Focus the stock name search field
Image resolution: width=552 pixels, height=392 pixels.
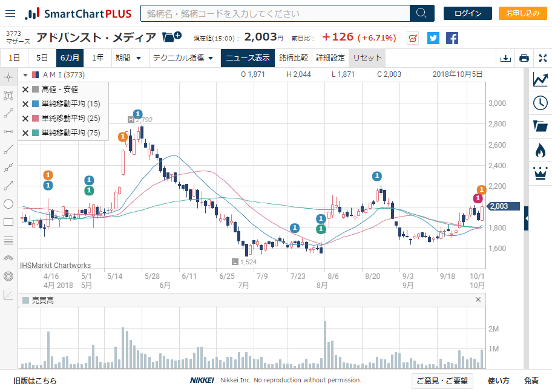point(275,13)
